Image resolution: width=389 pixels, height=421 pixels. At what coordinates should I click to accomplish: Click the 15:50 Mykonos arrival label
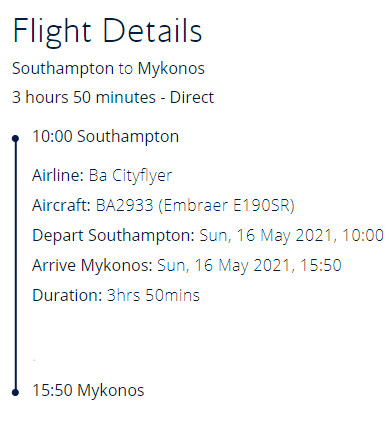88,391
